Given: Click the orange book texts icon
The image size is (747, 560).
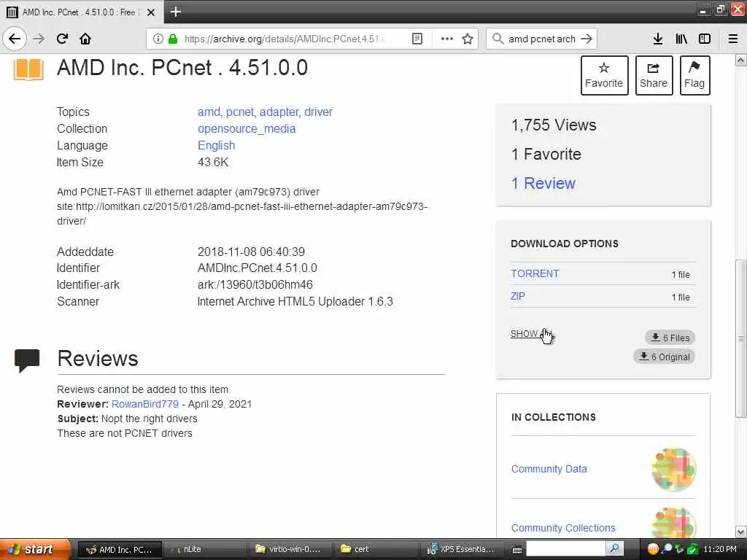Looking at the screenshot, I should pos(28,69).
